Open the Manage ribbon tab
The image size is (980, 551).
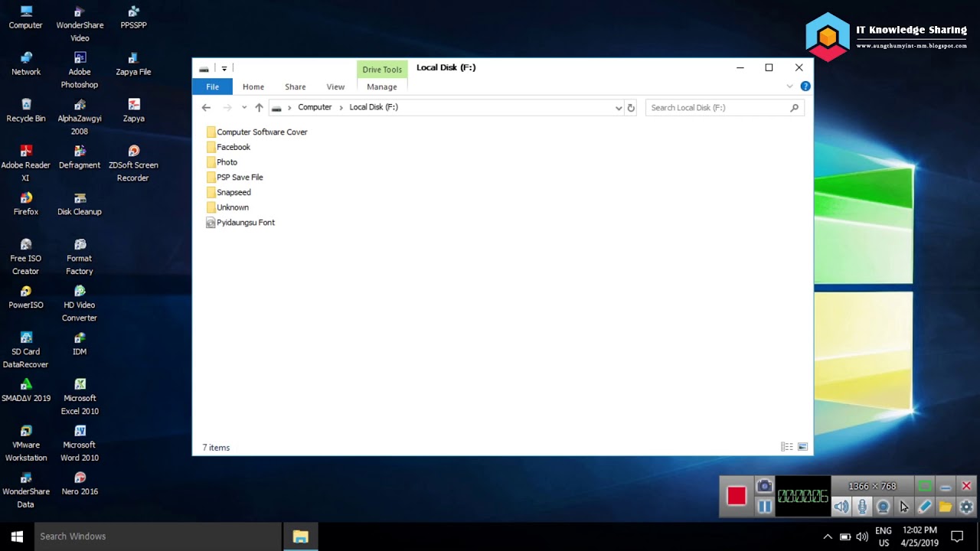pyautogui.click(x=382, y=86)
